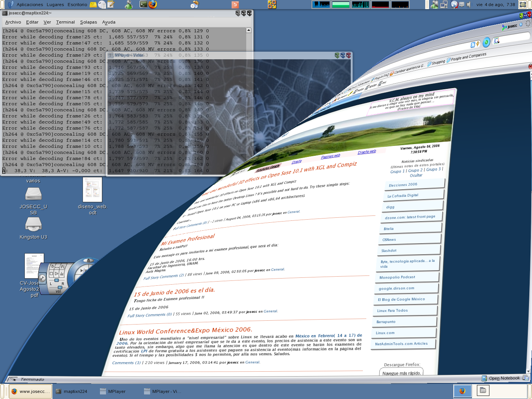Switch to the www.josecc Firefox taskbar button

[31, 391]
